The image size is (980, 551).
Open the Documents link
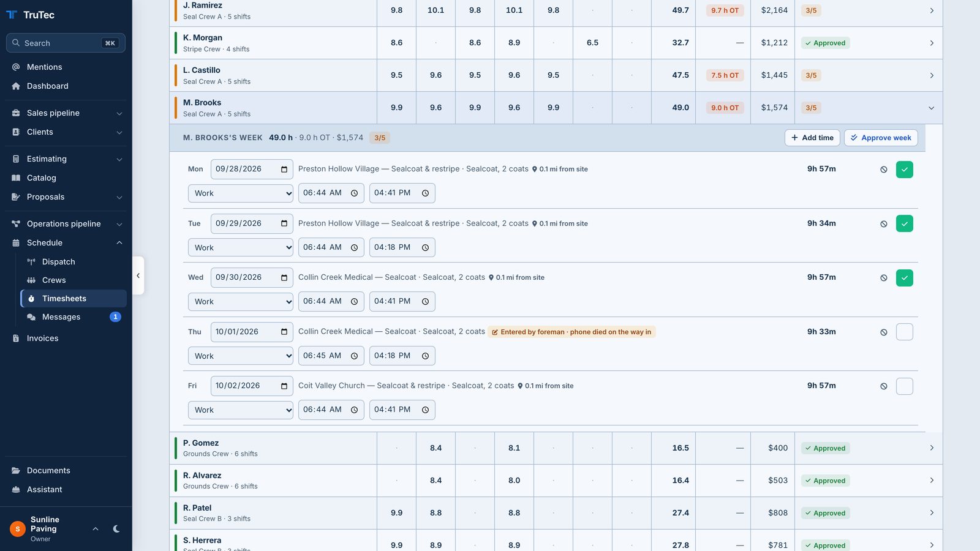[x=66, y=471]
